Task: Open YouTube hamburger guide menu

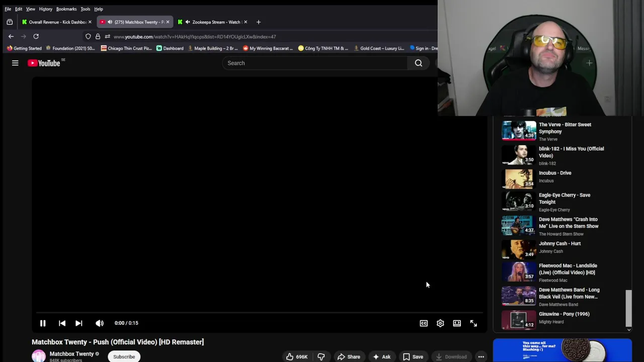Action: (15, 63)
